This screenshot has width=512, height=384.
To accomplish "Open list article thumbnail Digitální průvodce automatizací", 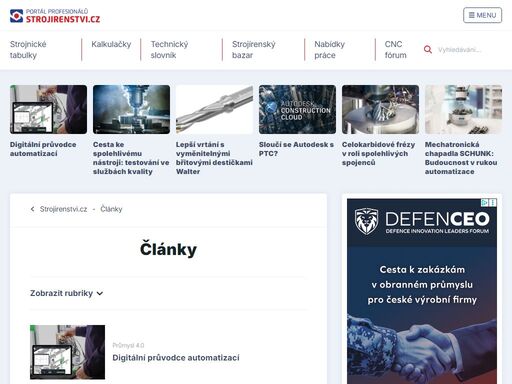I will point(67,352).
